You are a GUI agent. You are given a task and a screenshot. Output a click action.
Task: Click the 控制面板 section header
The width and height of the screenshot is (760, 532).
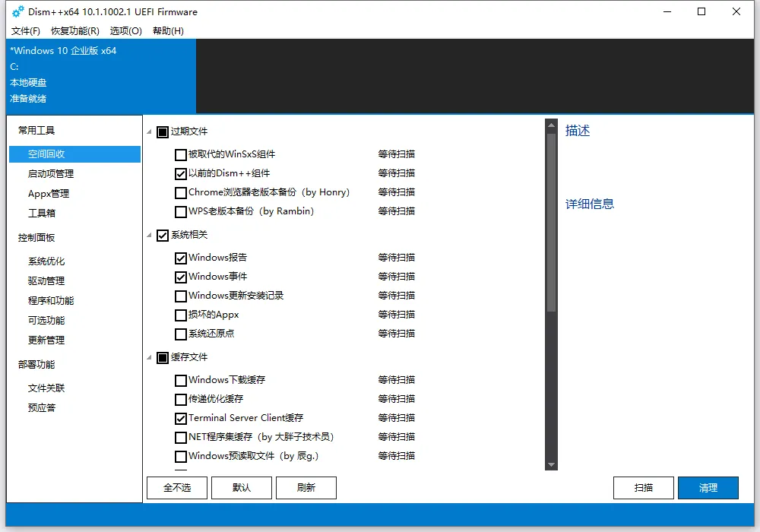click(36, 237)
